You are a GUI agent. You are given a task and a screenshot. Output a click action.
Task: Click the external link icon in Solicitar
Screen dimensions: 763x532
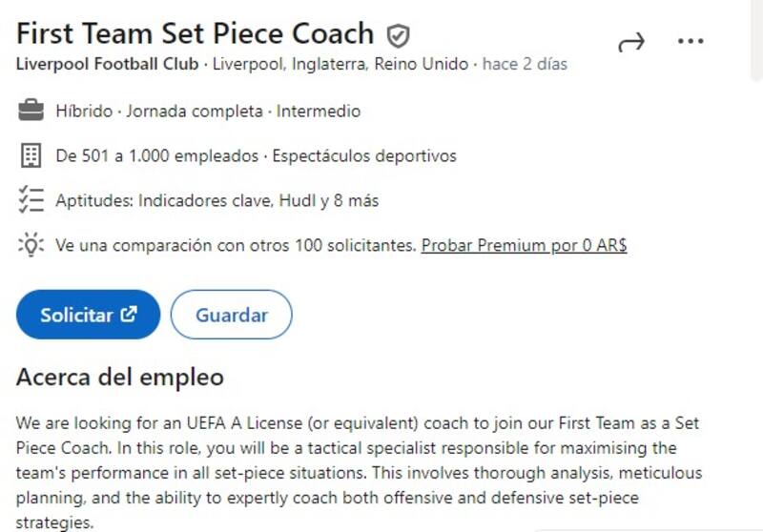[129, 314]
